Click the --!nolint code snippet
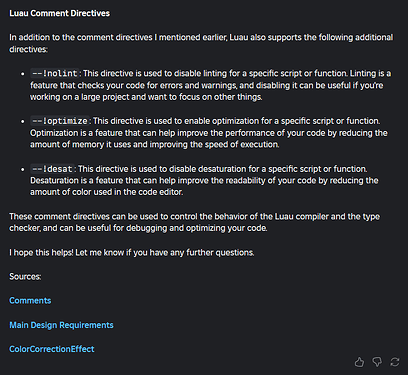This screenshot has width=408, height=375. [x=55, y=73]
